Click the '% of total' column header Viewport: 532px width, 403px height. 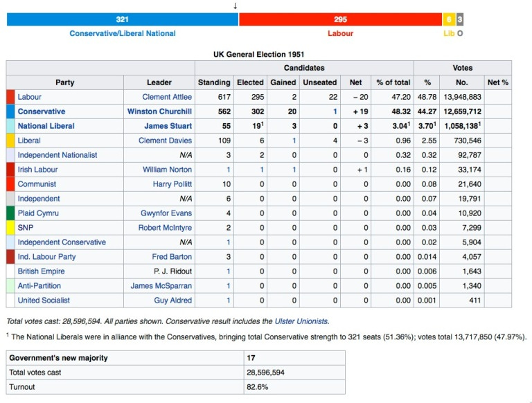tap(393, 82)
